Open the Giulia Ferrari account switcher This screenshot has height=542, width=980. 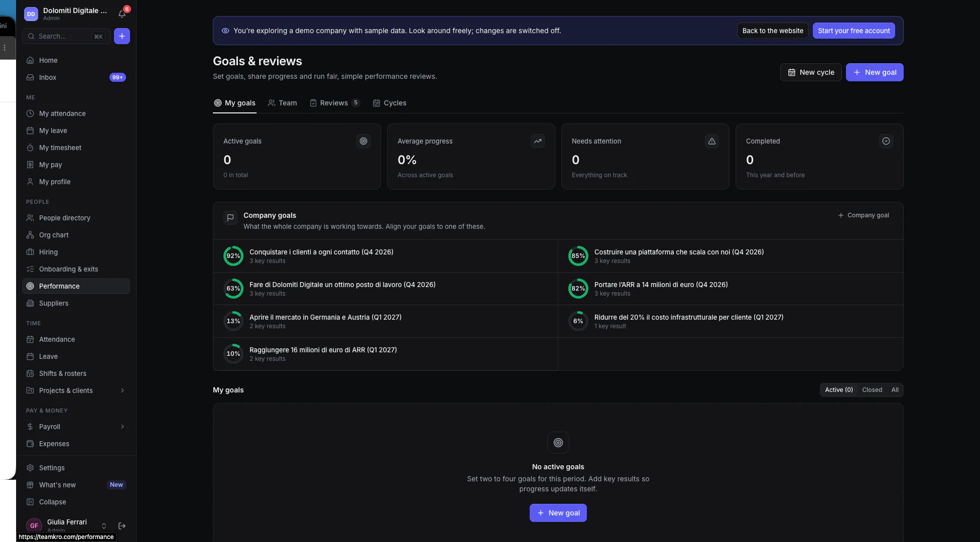click(x=66, y=525)
